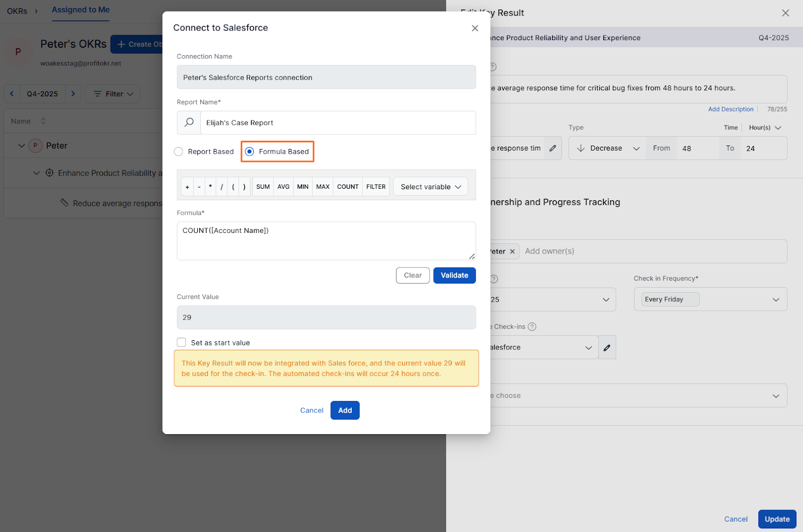
Task: Click the Reduce average response key result
Action: (117, 203)
